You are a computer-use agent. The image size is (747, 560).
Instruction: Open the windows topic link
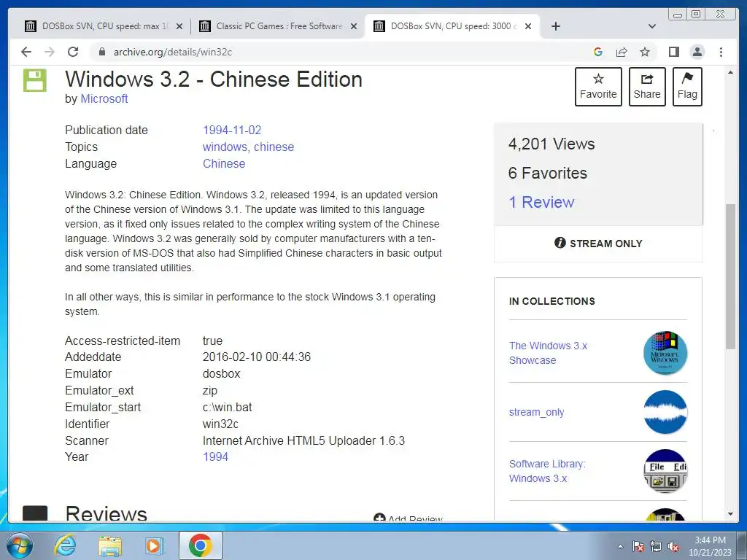point(226,147)
